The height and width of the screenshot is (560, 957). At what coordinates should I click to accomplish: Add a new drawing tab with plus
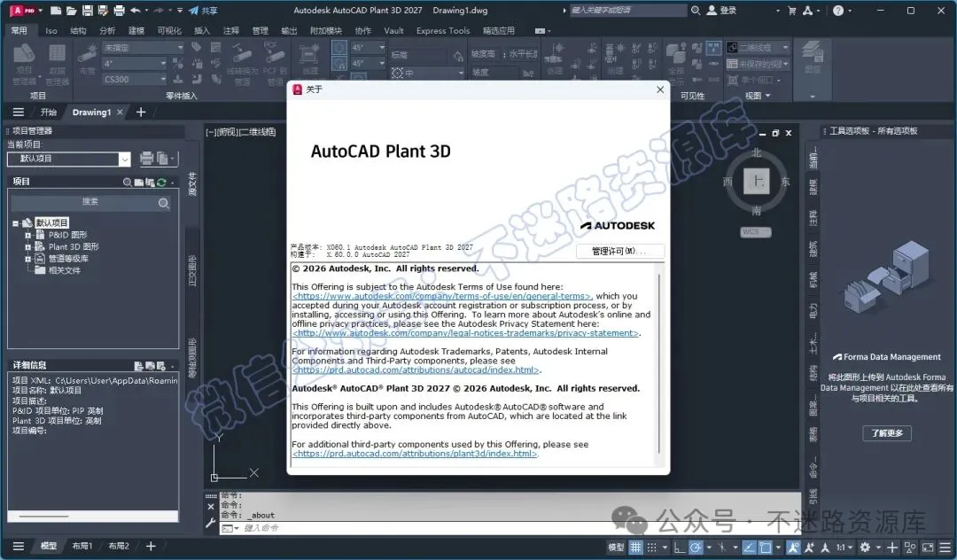point(141,113)
